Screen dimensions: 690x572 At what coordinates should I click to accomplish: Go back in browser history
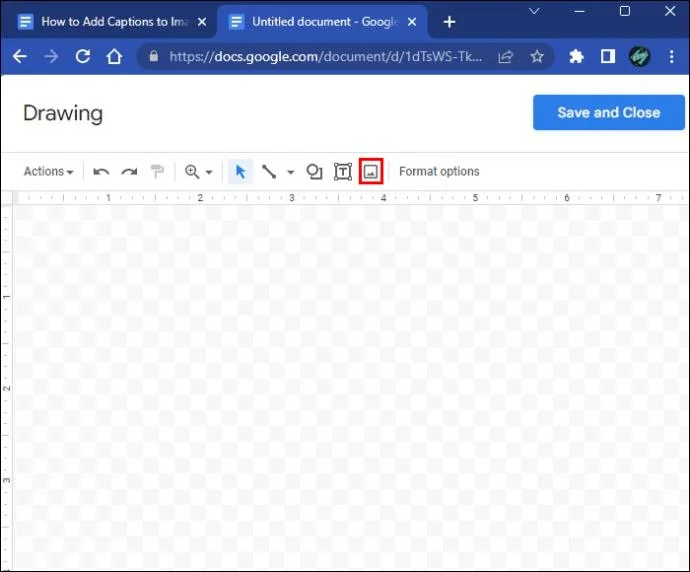(20, 56)
